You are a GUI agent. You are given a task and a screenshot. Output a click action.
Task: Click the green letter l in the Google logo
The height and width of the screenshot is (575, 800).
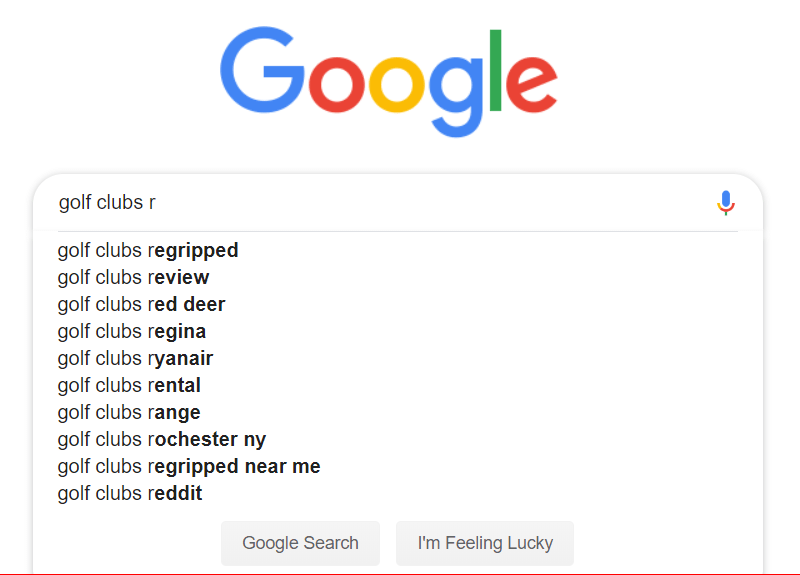click(x=496, y=70)
